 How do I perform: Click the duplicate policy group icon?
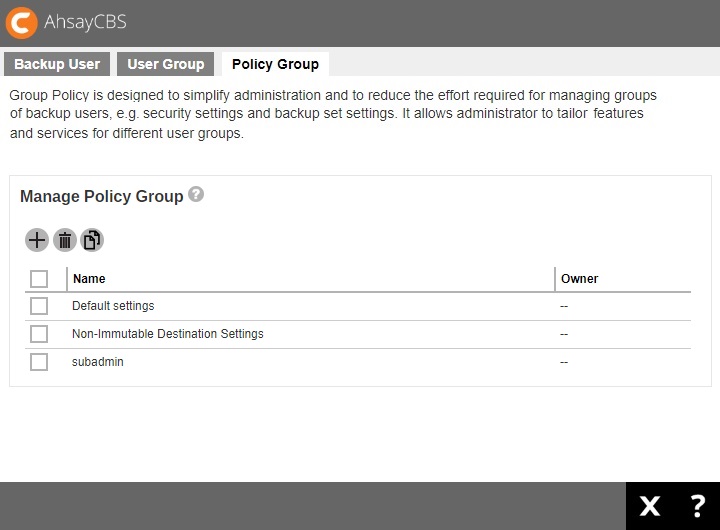click(x=92, y=240)
